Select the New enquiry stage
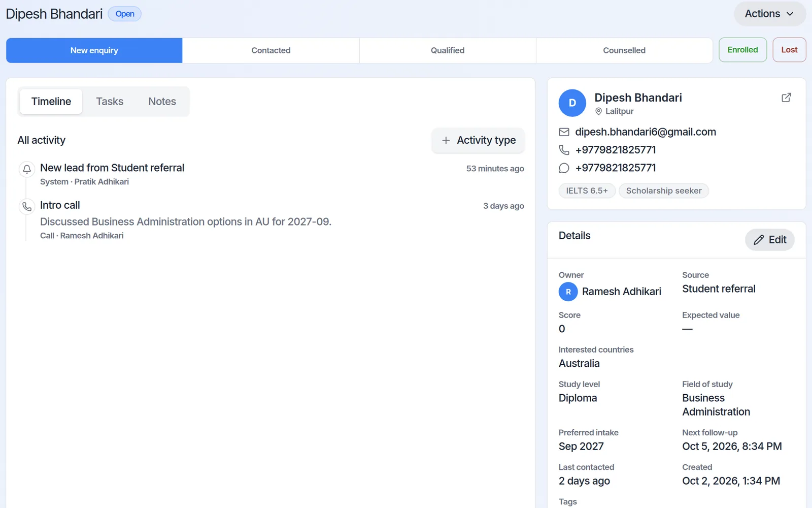Image resolution: width=812 pixels, height=508 pixels. tap(94, 50)
